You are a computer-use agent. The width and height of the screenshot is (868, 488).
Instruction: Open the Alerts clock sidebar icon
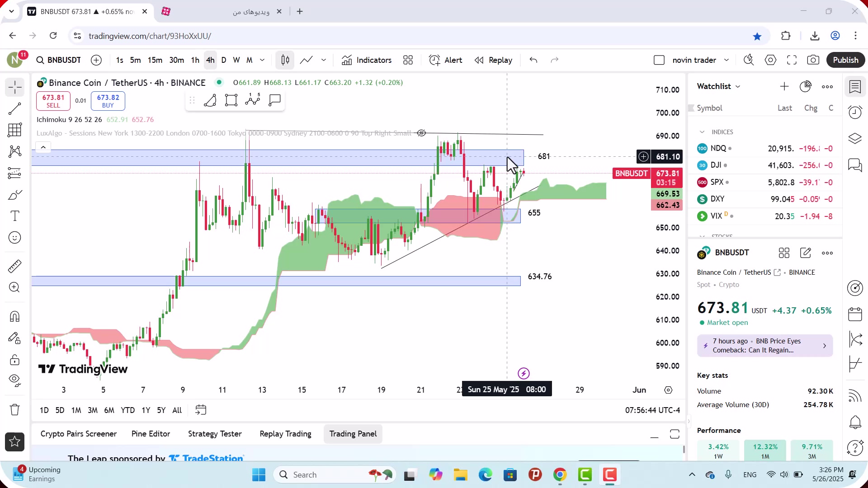[x=855, y=112]
